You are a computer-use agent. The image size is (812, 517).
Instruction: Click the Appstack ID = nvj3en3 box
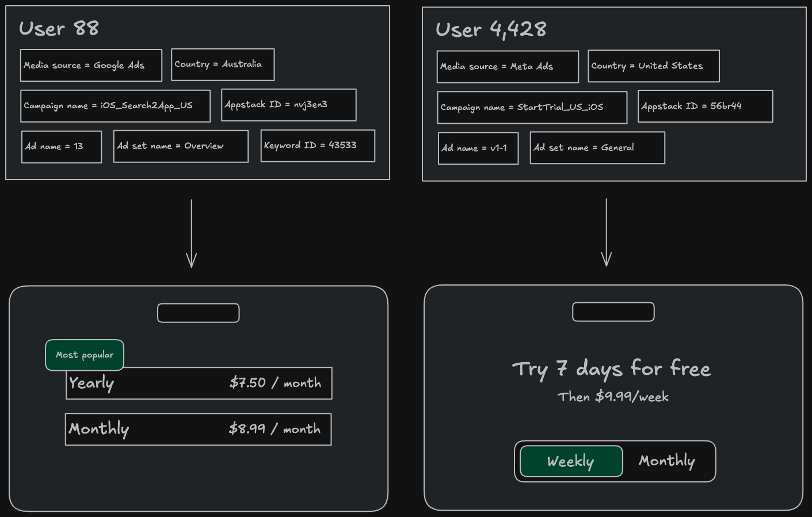[x=289, y=105]
